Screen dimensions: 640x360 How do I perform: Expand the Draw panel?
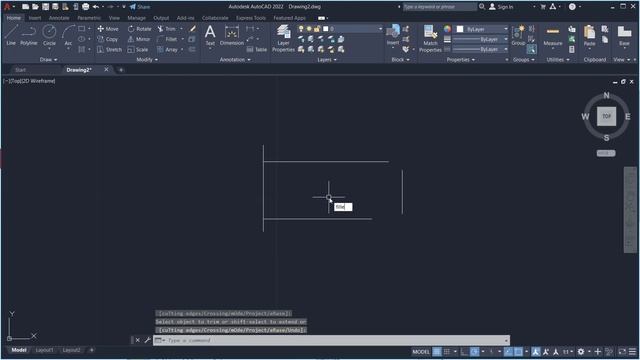point(49,60)
